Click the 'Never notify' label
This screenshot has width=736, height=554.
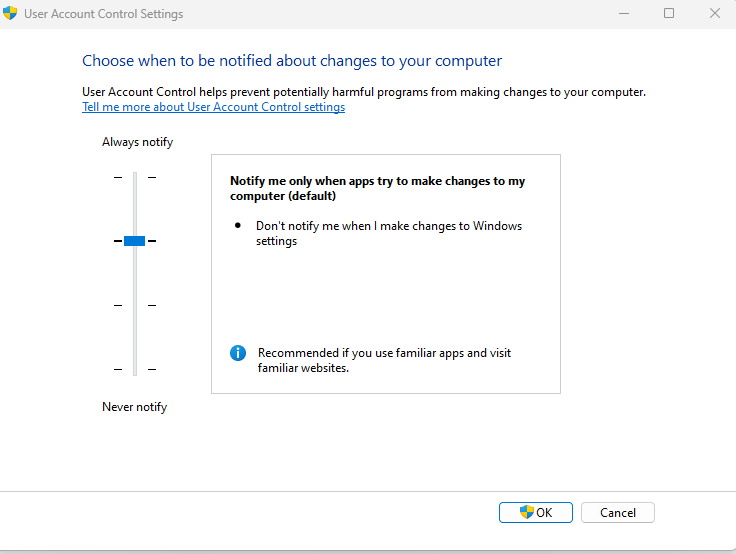(135, 407)
